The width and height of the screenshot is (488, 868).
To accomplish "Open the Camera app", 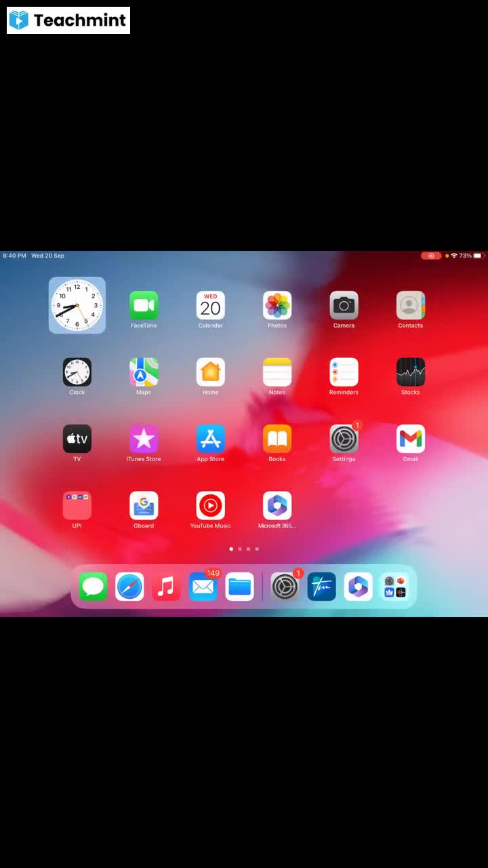I will [x=344, y=306].
